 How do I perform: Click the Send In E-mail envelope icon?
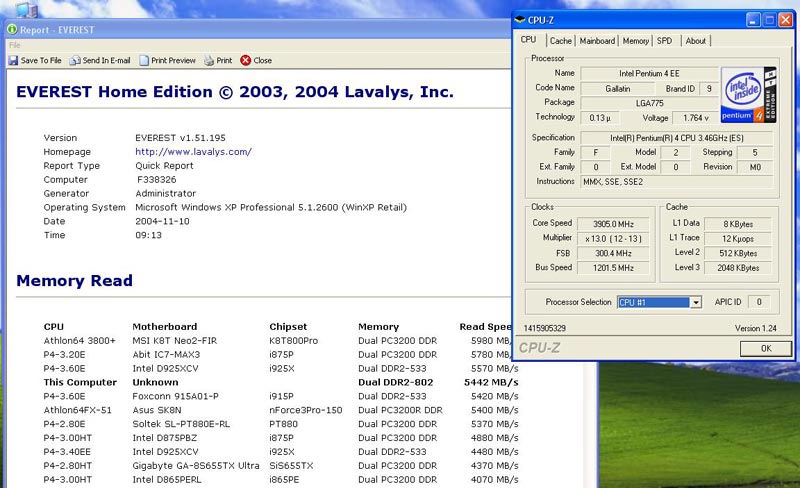click(75, 60)
